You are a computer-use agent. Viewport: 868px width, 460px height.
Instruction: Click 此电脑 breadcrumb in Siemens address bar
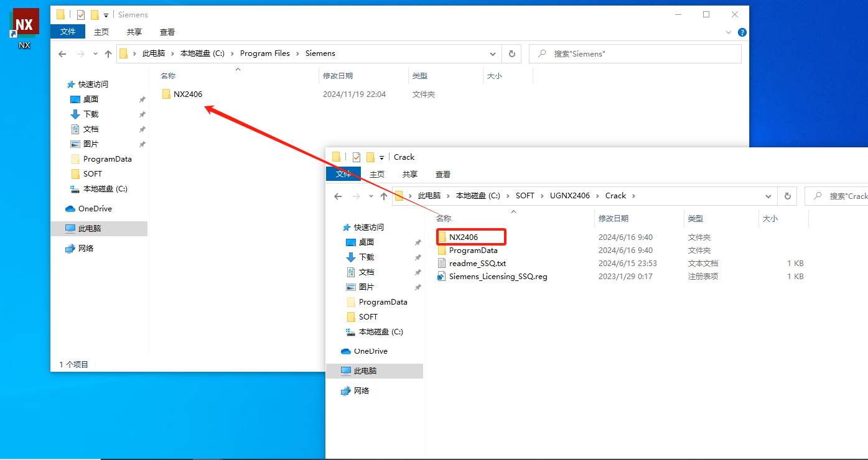154,54
